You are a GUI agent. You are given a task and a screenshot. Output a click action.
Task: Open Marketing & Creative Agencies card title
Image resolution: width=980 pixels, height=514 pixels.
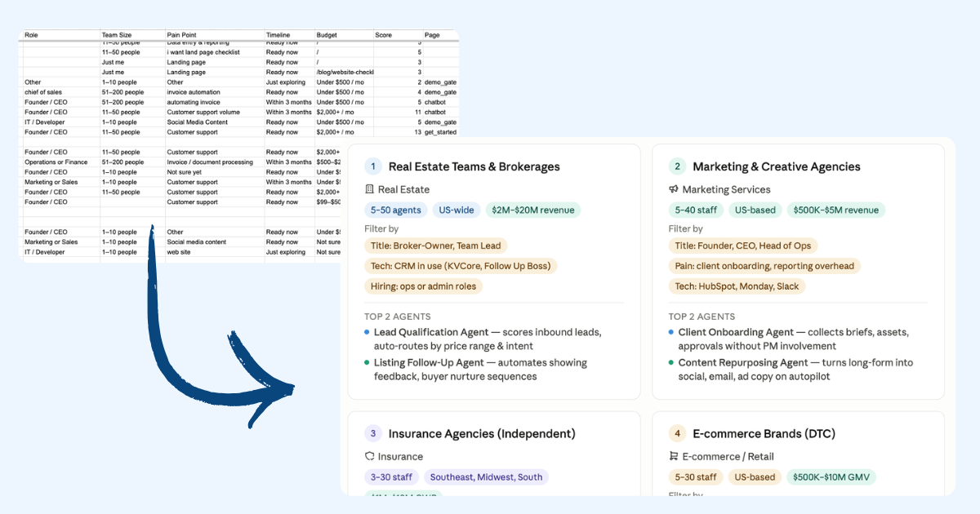point(777,166)
